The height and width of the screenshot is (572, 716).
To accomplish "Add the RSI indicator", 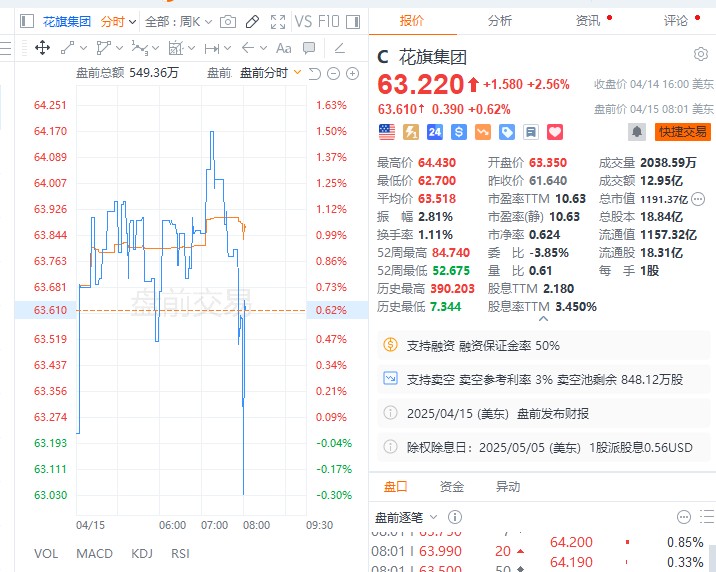I will click(x=180, y=554).
